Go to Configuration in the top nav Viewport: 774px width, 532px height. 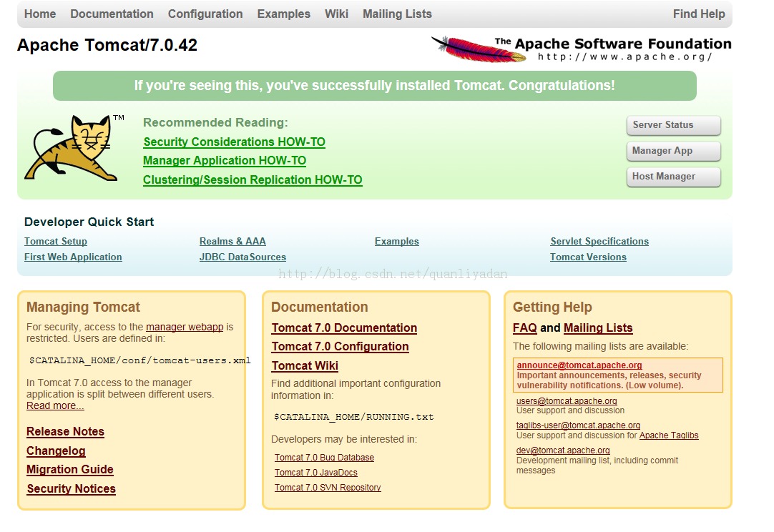(x=205, y=14)
